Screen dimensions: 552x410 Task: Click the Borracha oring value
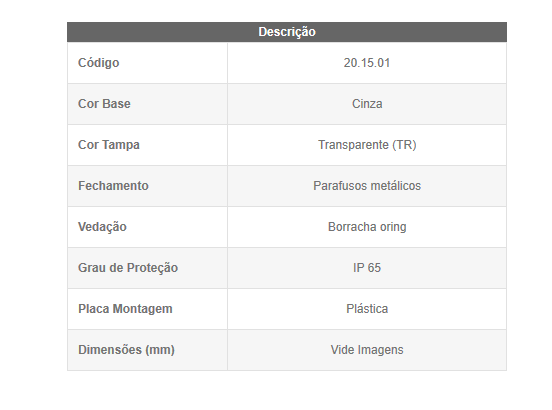point(367,227)
